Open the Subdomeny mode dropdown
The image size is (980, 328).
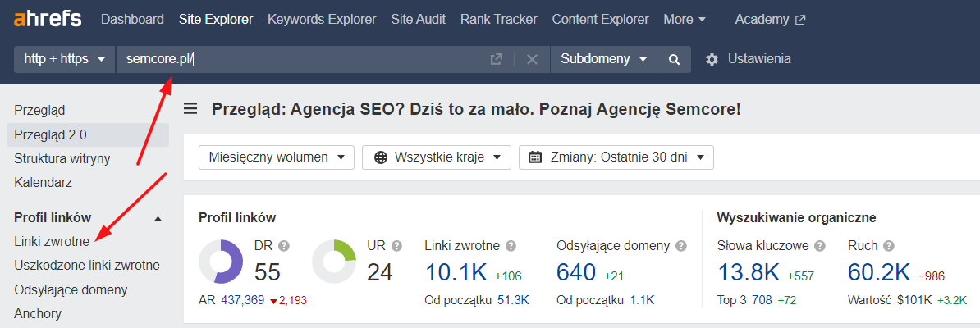point(604,59)
